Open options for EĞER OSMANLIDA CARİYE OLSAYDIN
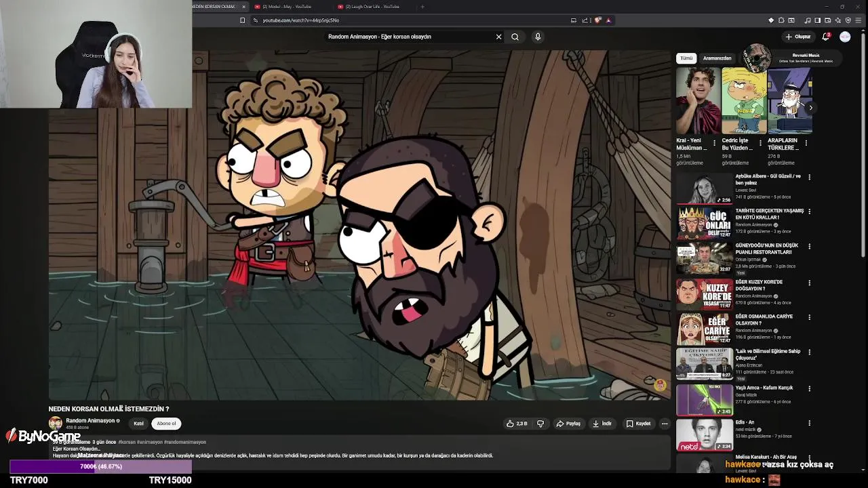 [x=809, y=317]
